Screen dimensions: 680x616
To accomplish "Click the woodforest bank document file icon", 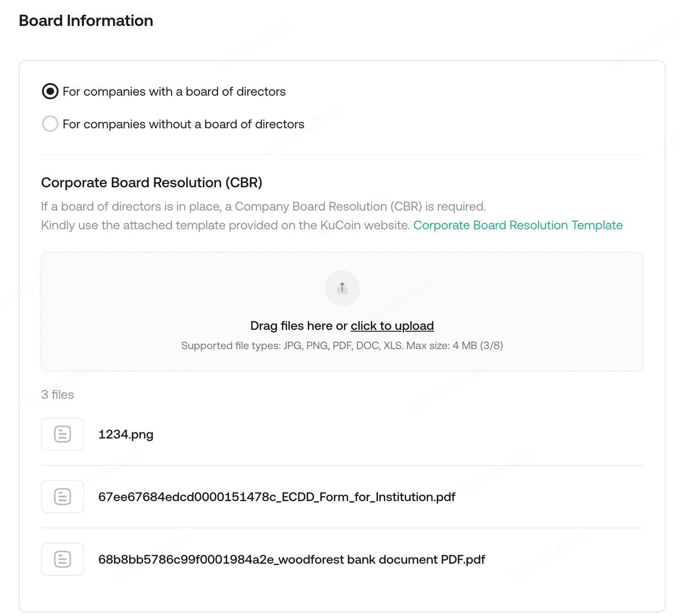I will (x=63, y=559).
